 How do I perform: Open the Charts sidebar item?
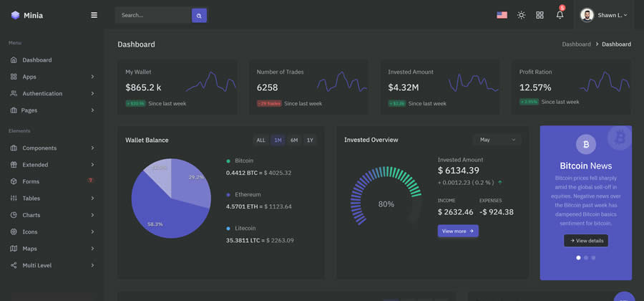pyautogui.click(x=31, y=215)
